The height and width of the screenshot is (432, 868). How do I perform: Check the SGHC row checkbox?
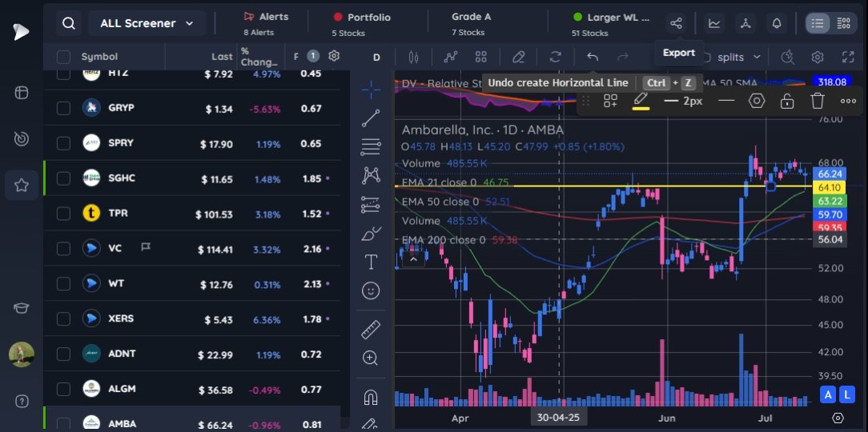pyautogui.click(x=64, y=178)
